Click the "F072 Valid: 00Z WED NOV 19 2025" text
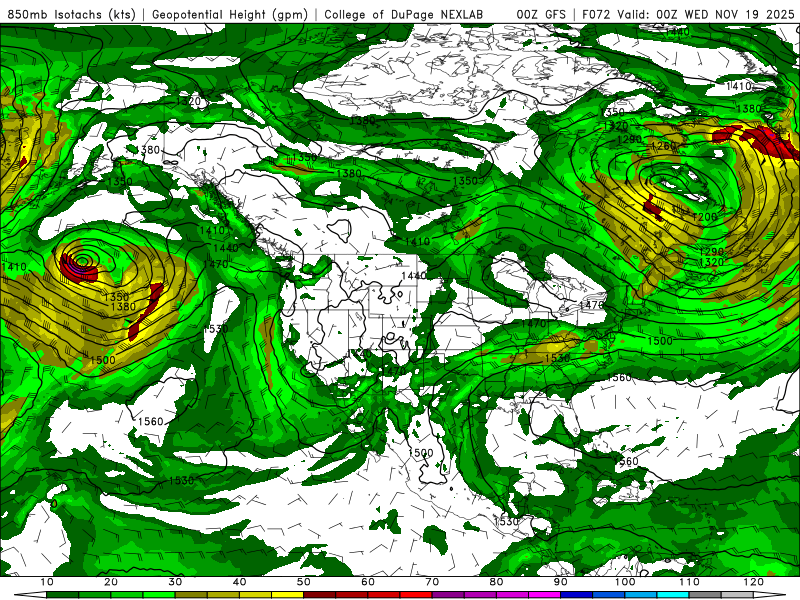This screenshot has width=800, height=600. pos(688,14)
